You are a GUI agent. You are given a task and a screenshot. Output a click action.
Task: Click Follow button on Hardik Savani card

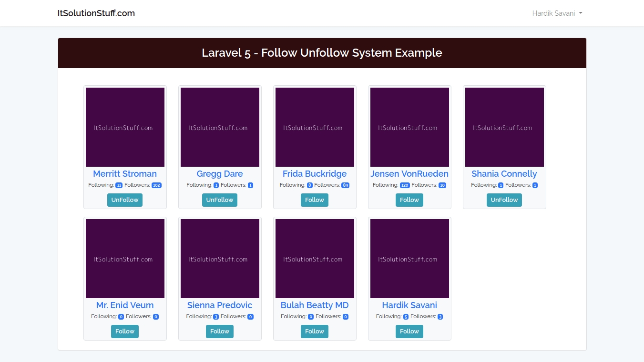pyautogui.click(x=409, y=332)
